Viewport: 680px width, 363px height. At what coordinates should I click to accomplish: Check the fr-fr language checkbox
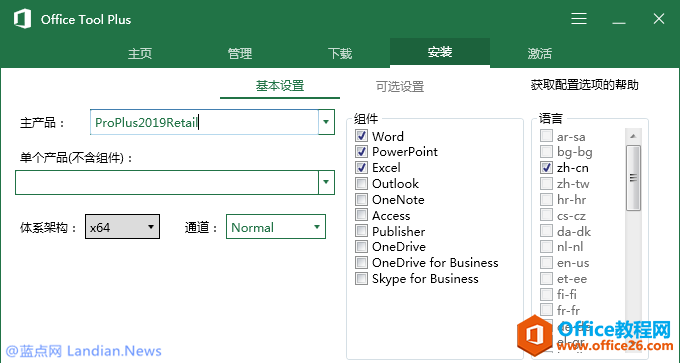546,310
